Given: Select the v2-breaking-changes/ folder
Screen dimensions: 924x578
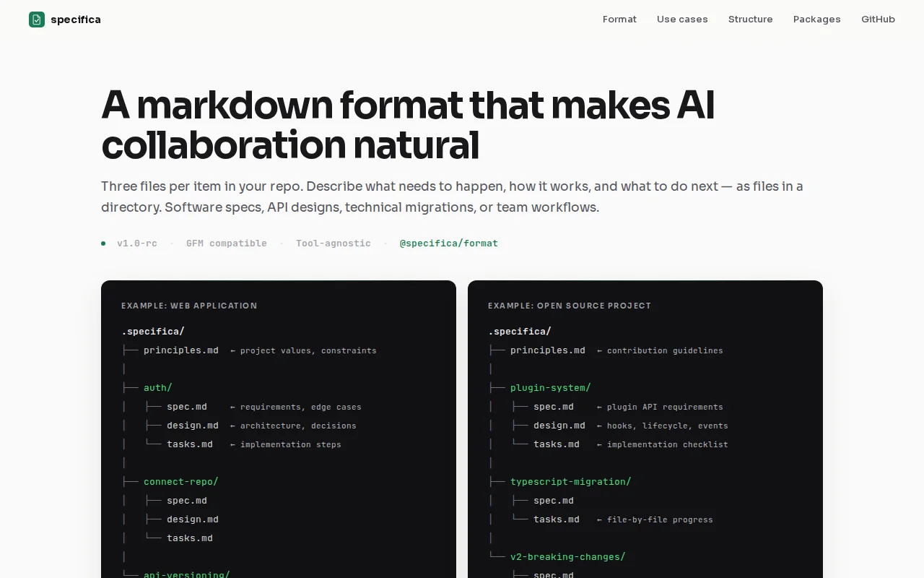Looking at the screenshot, I should 568,557.
